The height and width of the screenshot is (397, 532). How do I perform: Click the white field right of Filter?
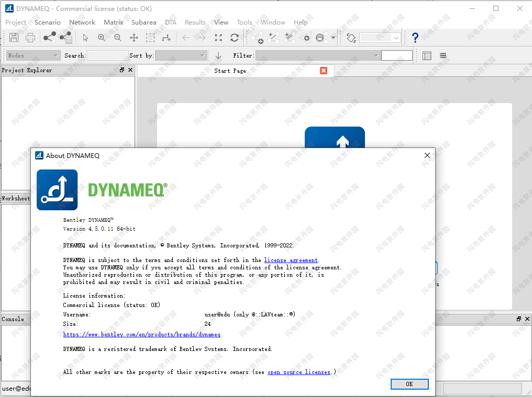click(x=396, y=55)
